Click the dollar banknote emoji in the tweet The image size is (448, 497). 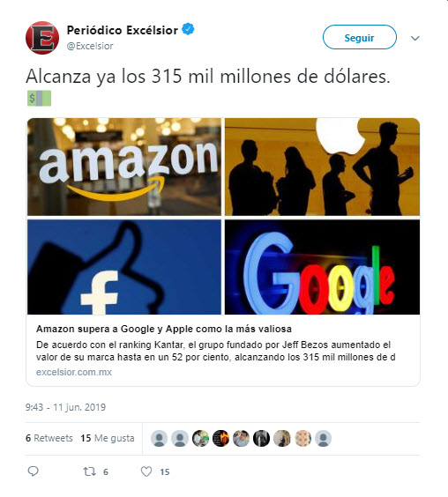(39, 99)
